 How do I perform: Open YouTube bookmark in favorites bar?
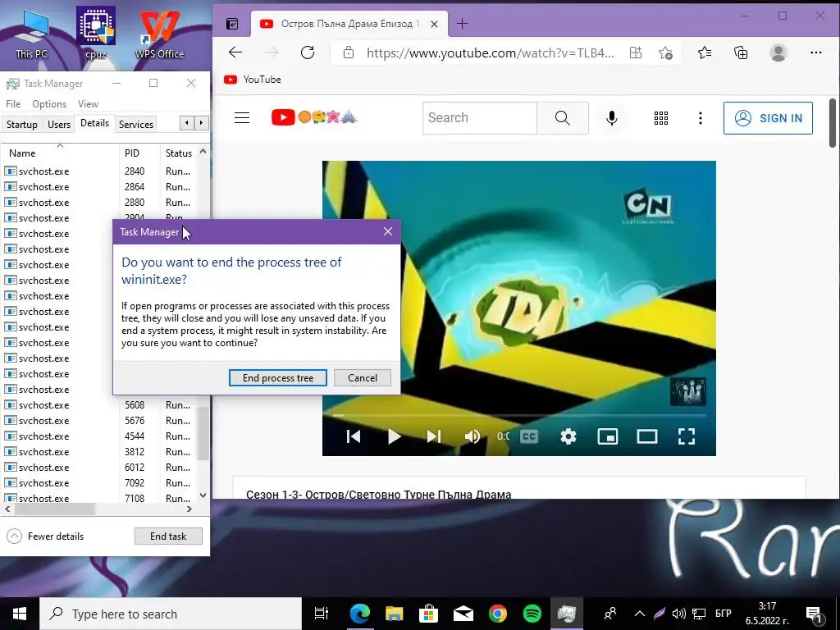253,80
